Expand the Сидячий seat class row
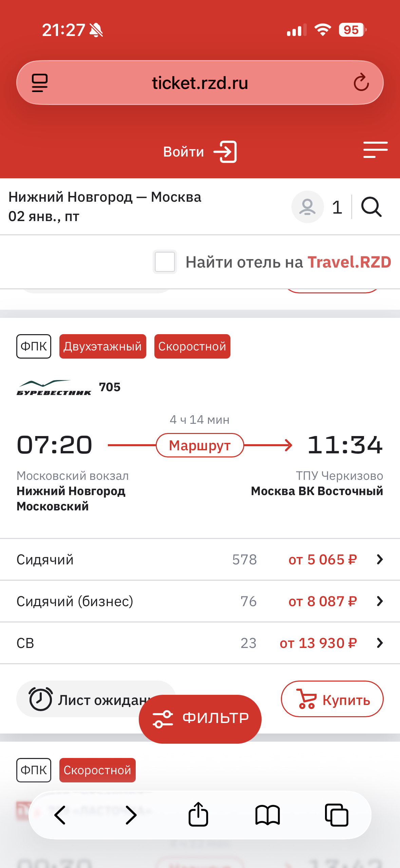 pos(200,559)
